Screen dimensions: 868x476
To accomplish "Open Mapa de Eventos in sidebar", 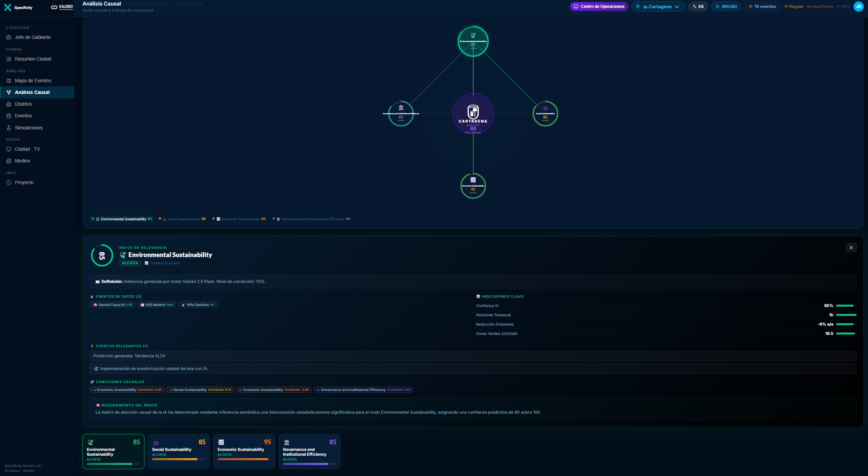I will [x=33, y=81].
